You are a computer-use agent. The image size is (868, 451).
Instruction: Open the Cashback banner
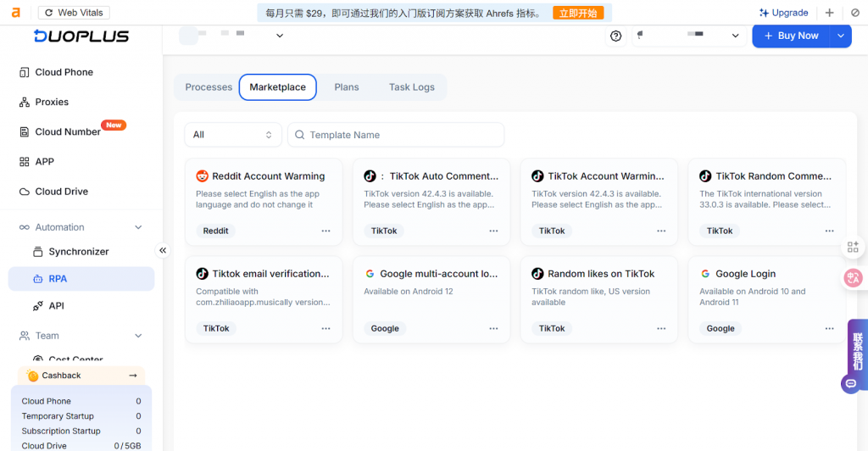(x=81, y=376)
